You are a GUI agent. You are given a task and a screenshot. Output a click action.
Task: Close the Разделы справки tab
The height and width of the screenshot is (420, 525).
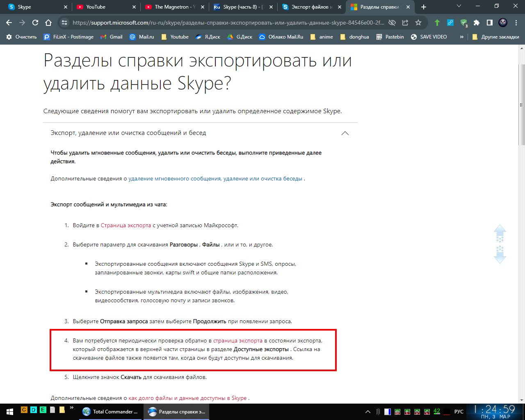pyautogui.click(x=408, y=7)
